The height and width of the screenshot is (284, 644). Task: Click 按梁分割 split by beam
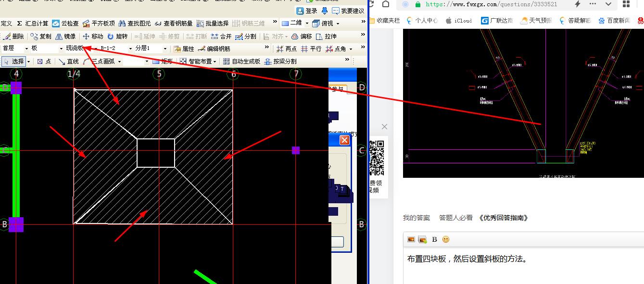coord(280,62)
